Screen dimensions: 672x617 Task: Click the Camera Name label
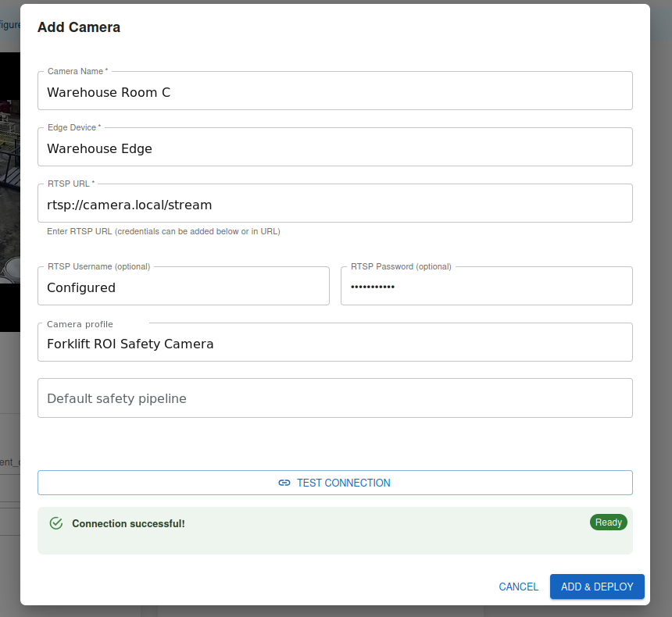pyautogui.click(x=77, y=71)
